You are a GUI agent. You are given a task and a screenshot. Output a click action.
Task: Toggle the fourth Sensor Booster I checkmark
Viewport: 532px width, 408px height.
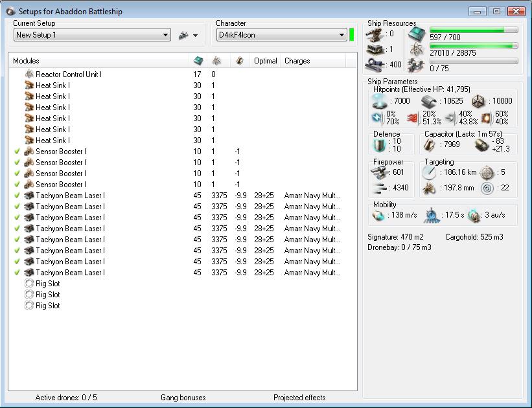(17, 185)
